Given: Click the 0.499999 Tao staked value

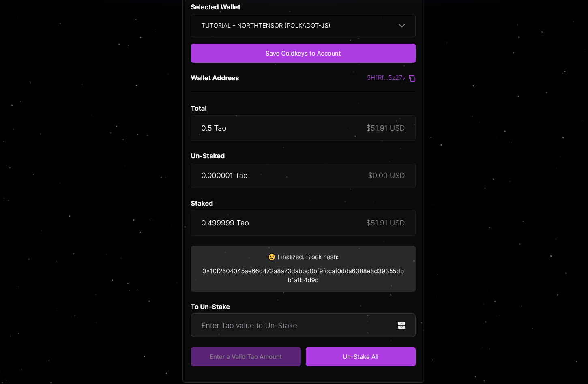Looking at the screenshot, I should coord(225,223).
